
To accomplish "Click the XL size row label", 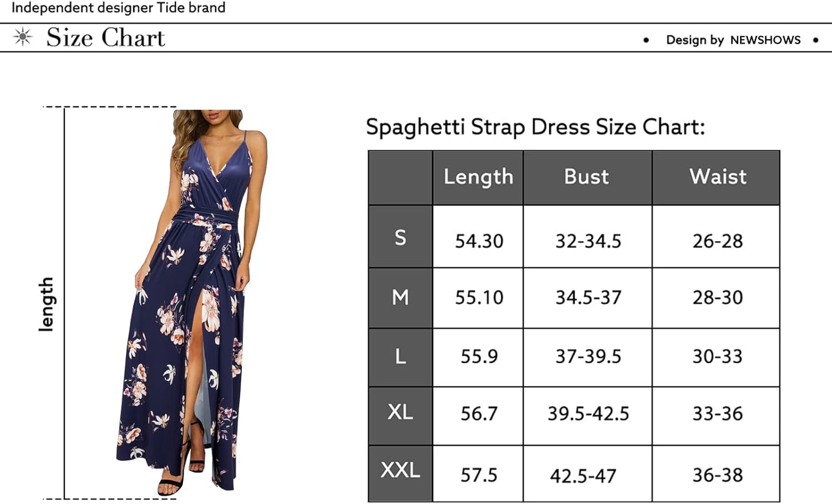I will click(x=400, y=413).
